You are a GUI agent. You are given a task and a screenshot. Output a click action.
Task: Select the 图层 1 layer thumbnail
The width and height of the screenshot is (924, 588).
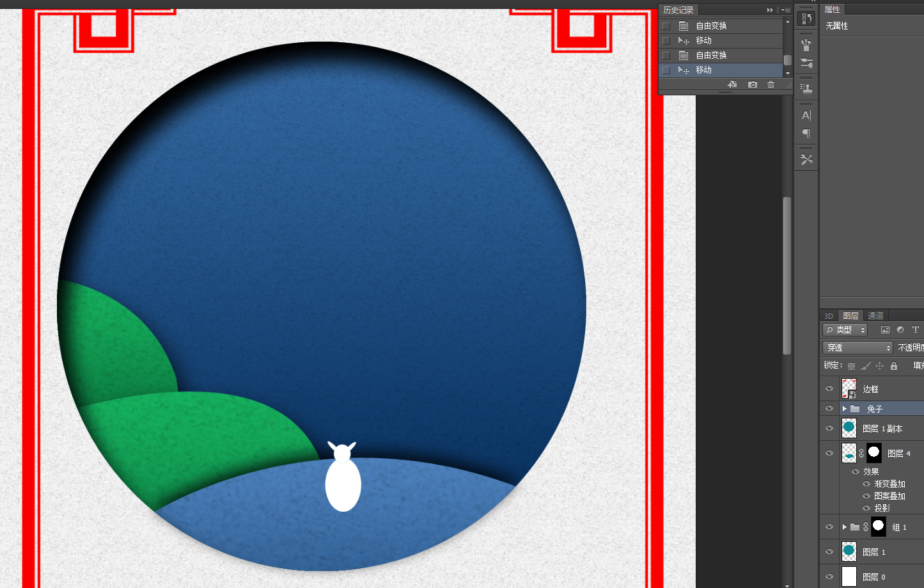coord(849,552)
